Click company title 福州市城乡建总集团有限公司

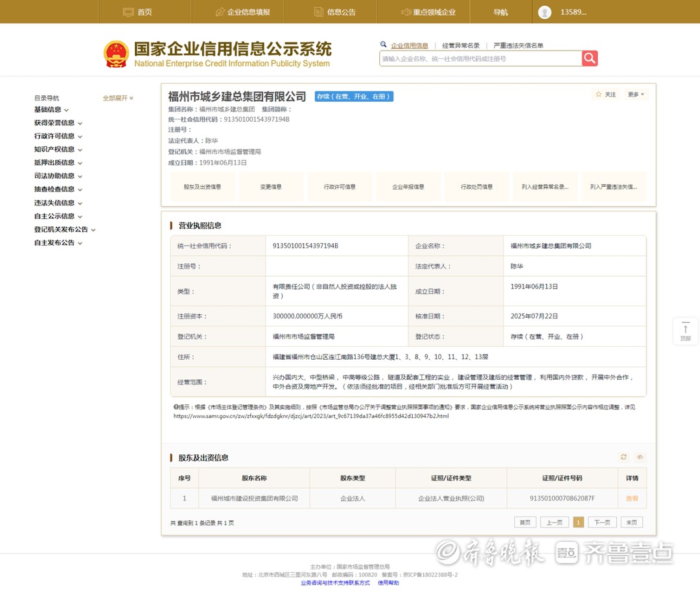pos(237,97)
